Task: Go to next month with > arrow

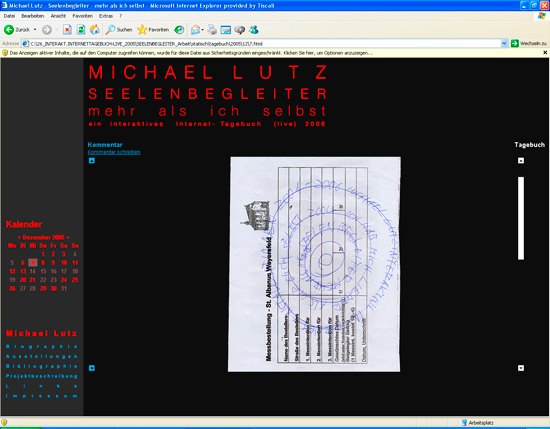Action: click(x=68, y=237)
